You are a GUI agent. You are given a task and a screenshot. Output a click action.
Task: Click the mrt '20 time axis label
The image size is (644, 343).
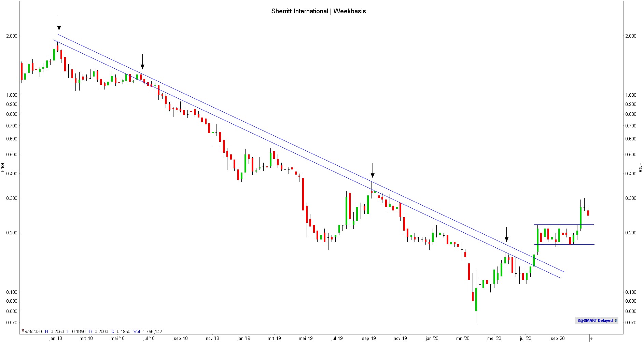click(463, 339)
